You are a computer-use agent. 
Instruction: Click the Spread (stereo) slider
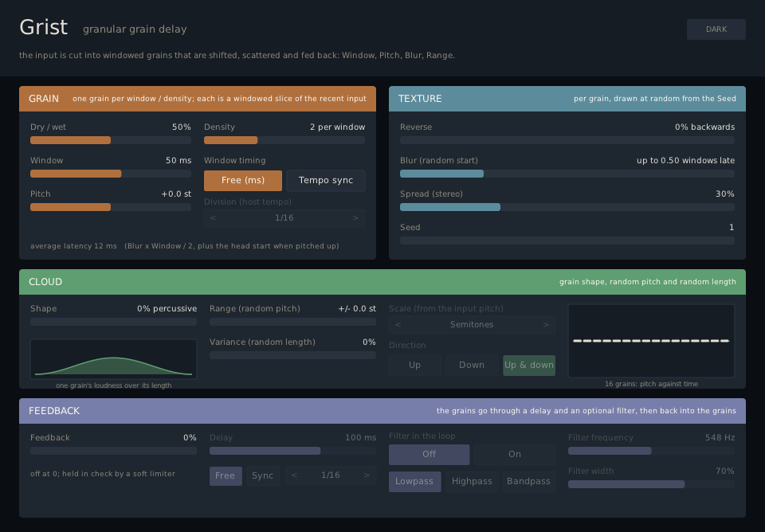tap(567, 207)
